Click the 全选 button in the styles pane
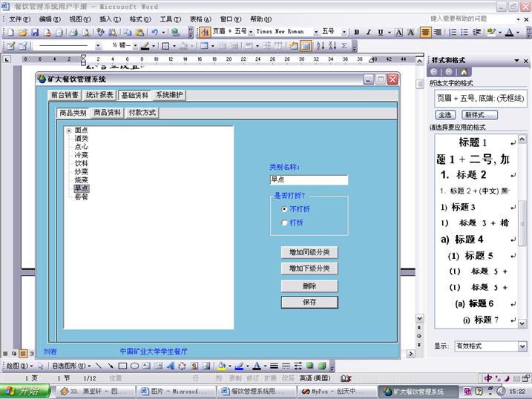 click(445, 115)
